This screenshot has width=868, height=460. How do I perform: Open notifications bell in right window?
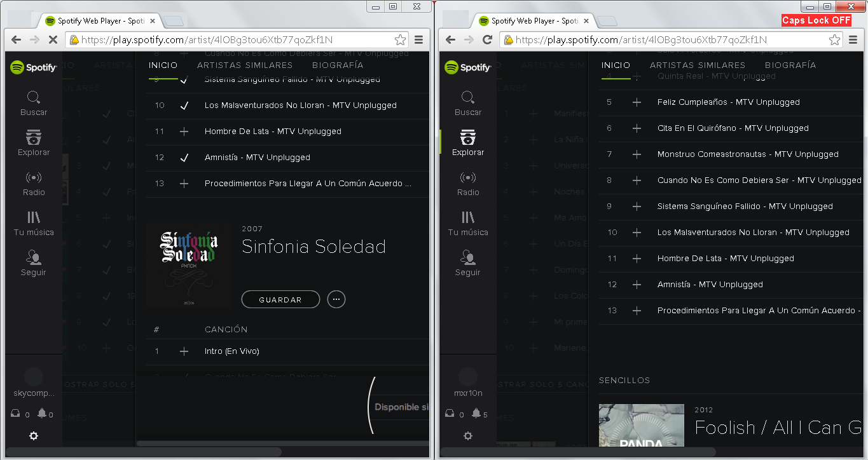[476, 414]
